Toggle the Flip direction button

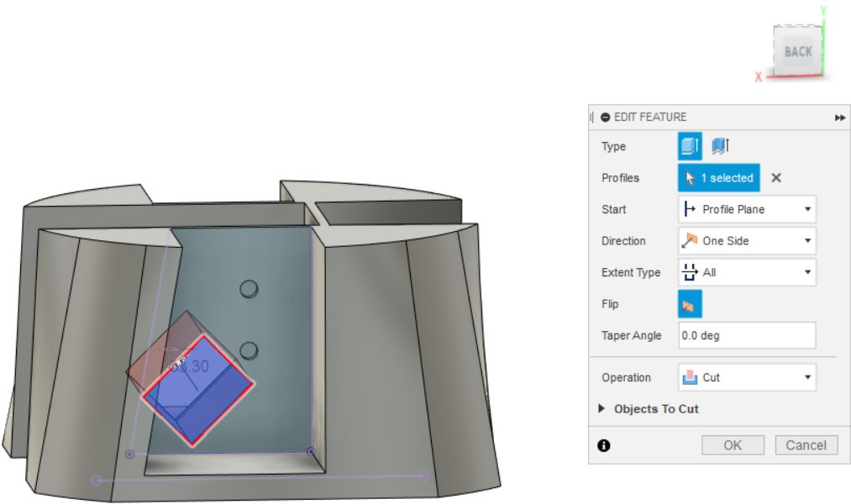click(x=690, y=304)
